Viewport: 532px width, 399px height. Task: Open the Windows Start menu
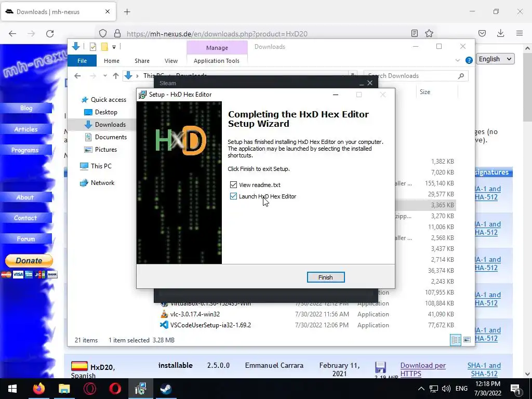[12, 389]
